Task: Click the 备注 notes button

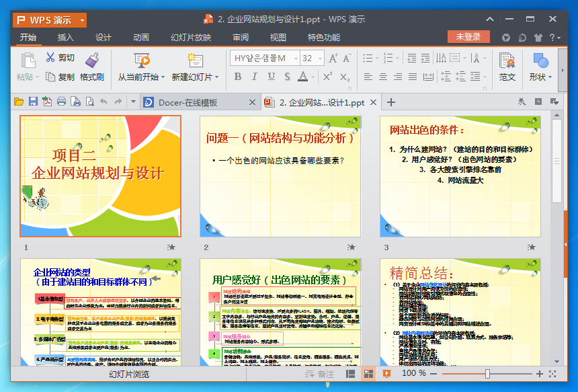Action: point(320,373)
